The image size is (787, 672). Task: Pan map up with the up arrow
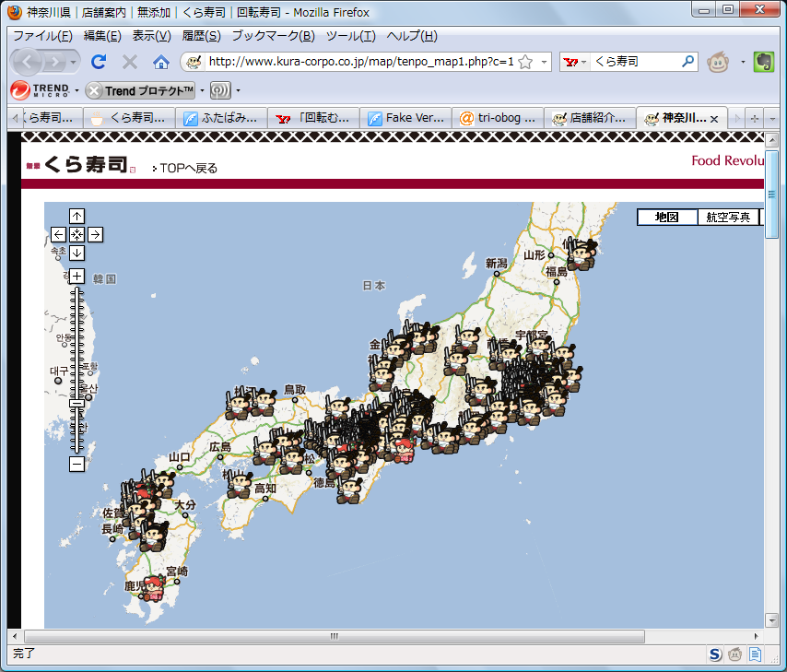[x=76, y=216]
